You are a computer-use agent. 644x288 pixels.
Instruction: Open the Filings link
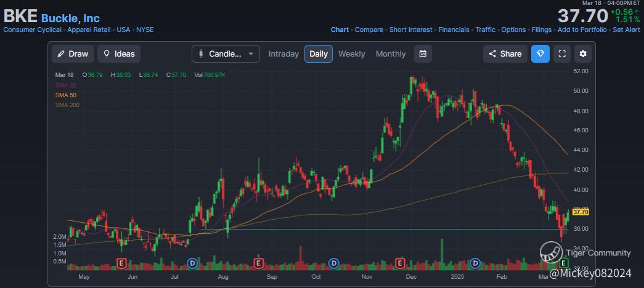(x=542, y=30)
